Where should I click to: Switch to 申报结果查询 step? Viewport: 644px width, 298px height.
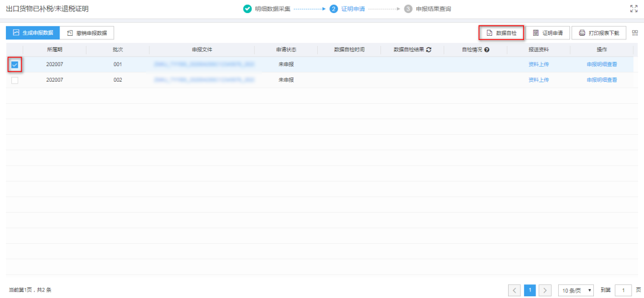[x=428, y=8]
